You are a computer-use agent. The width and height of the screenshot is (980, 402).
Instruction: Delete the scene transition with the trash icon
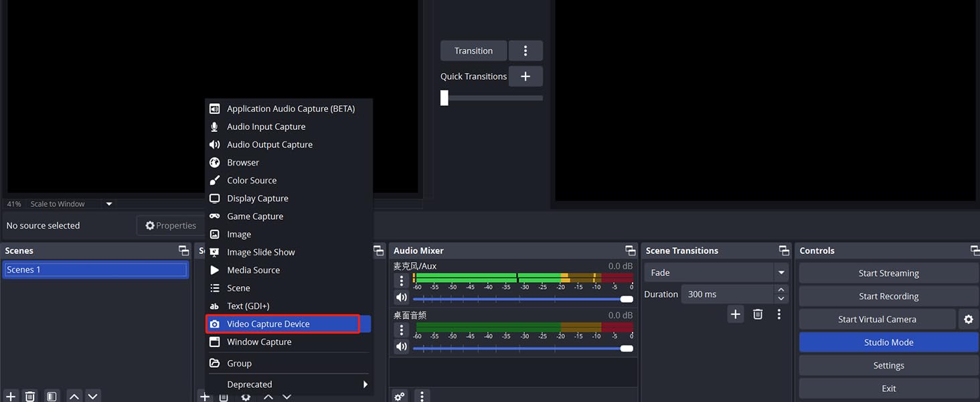[758, 314]
